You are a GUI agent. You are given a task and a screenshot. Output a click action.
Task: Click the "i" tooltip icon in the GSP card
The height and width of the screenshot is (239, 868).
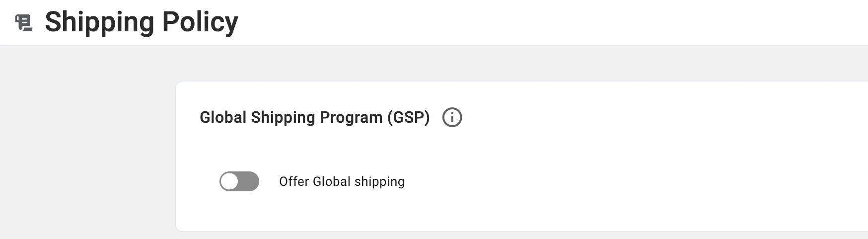pyautogui.click(x=452, y=118)
